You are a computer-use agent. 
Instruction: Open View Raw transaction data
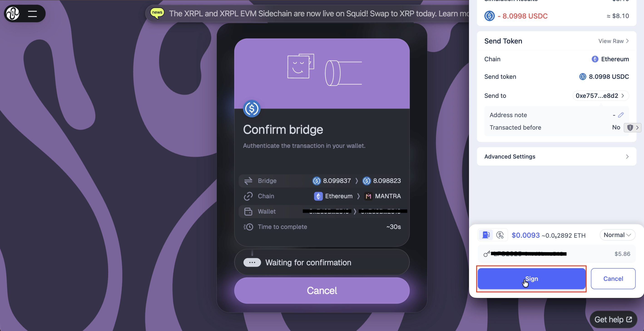point(613,41)
